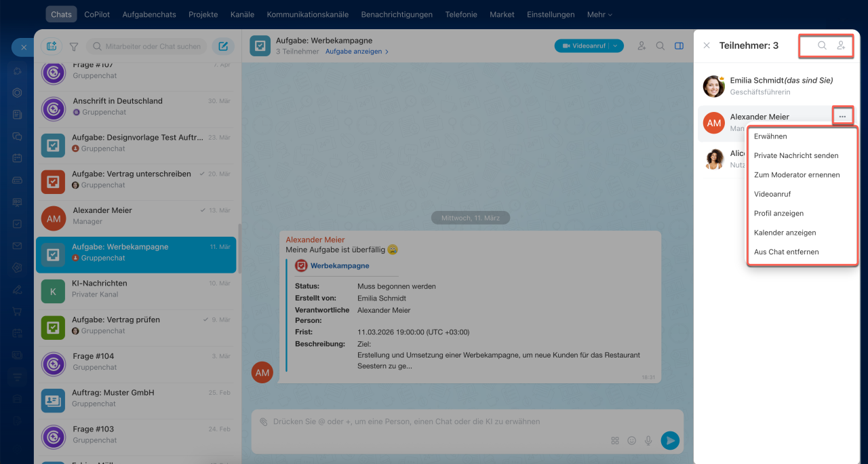Click the send message arrow button
Image resolution: width=868 pixels, height=464 pixels.
[x=670, y=440]
